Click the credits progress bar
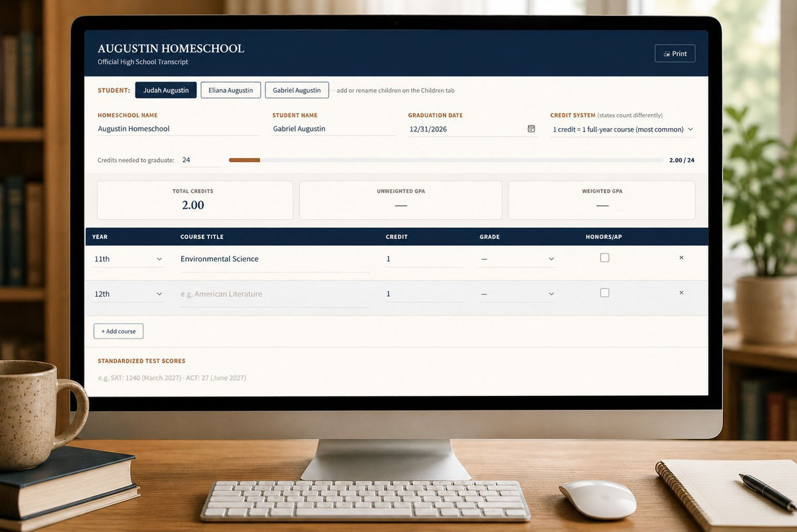Screen dimensions: 797x532 [446, 160]
